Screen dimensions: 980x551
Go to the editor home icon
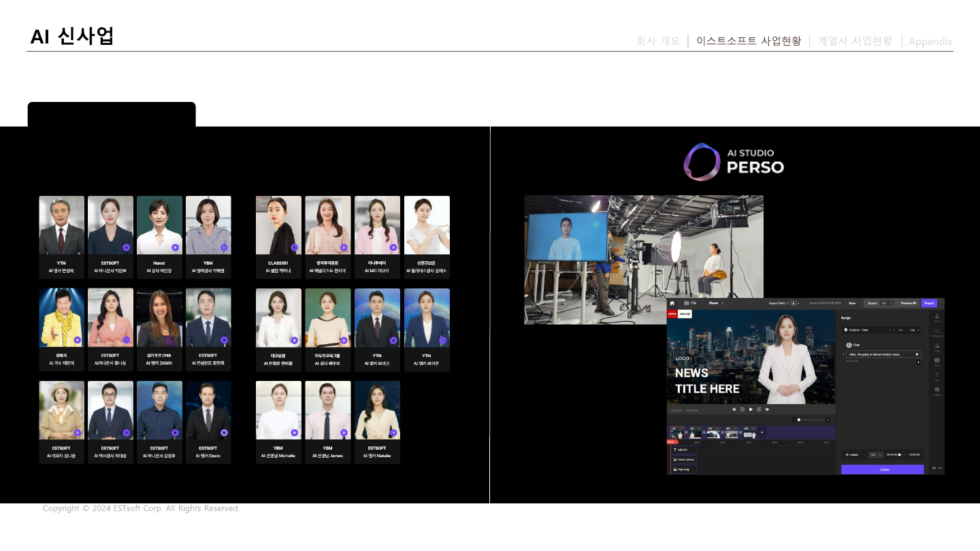pos(672,303)
